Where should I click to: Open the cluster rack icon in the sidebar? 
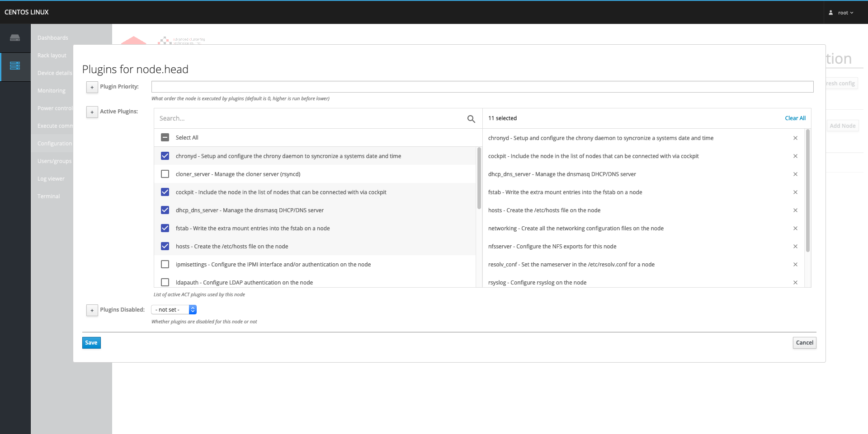click(x=15, y=66)
